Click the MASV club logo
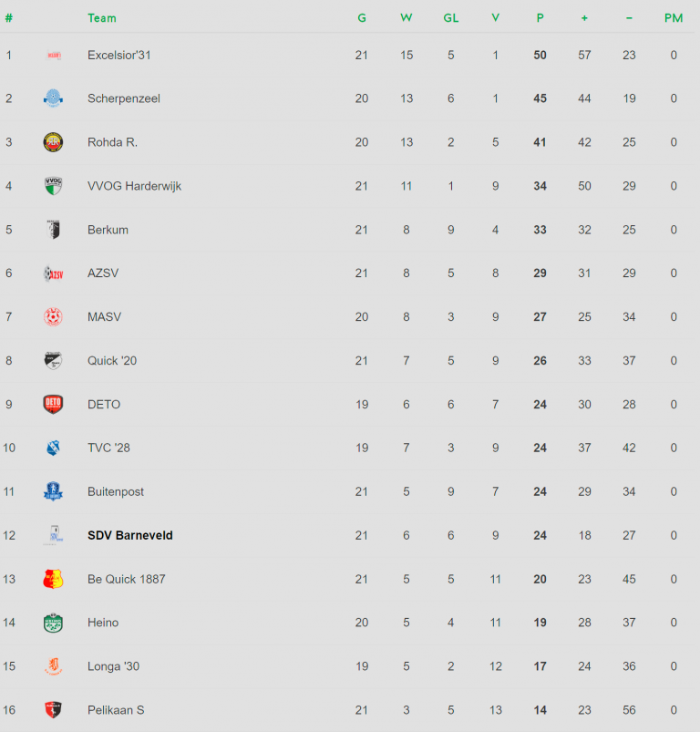The image size is (700, 732). pyautogui.click(x=53, y=317)
